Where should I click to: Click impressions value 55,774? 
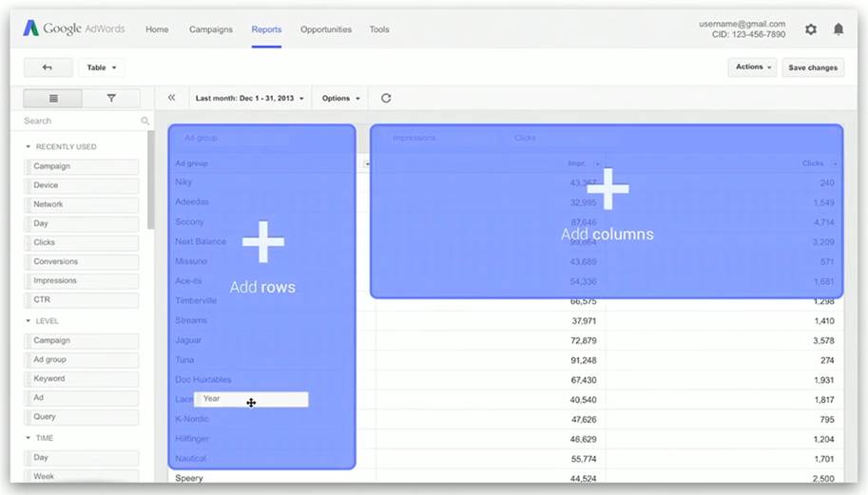584,459
